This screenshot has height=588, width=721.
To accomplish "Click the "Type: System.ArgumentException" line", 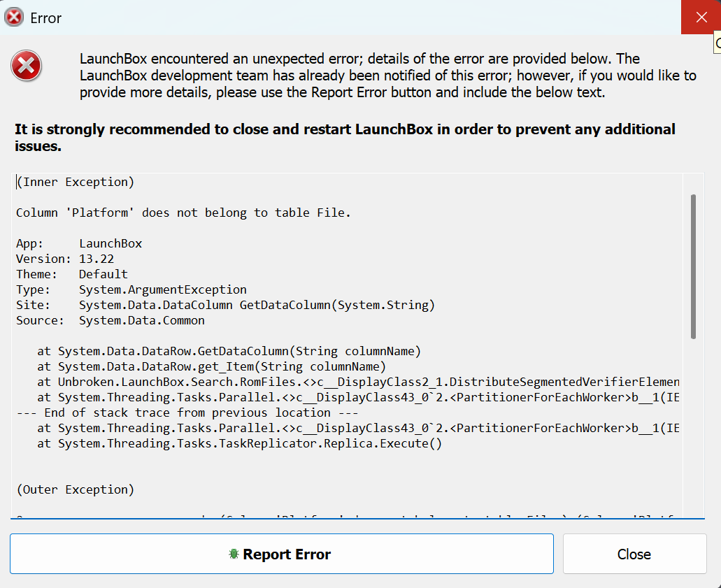I will coord(131,289).
